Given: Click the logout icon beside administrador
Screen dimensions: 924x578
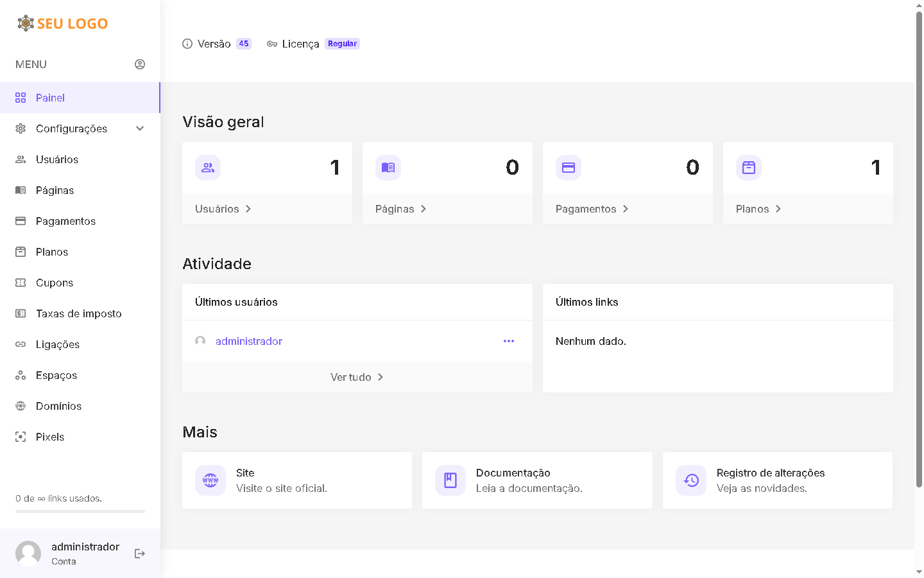Looking at the screenshot, I should 139,554.
